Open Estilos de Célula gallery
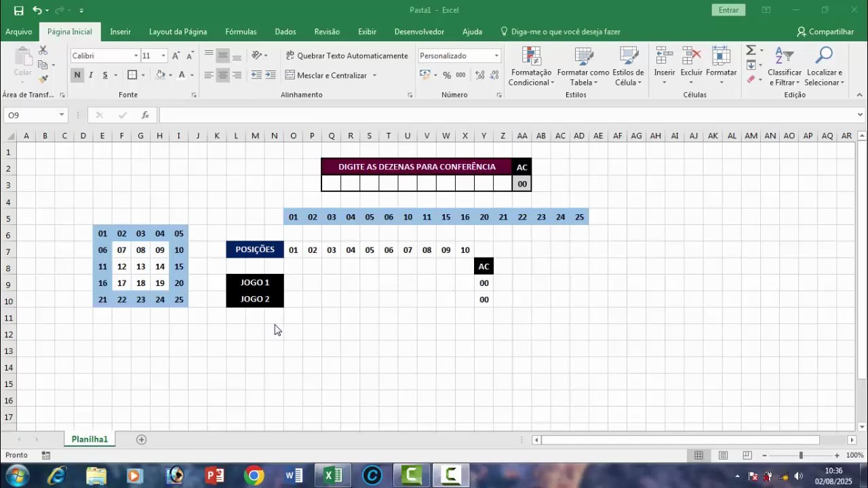This screenshot has height=488, width=868. click(x=628, y=66)
